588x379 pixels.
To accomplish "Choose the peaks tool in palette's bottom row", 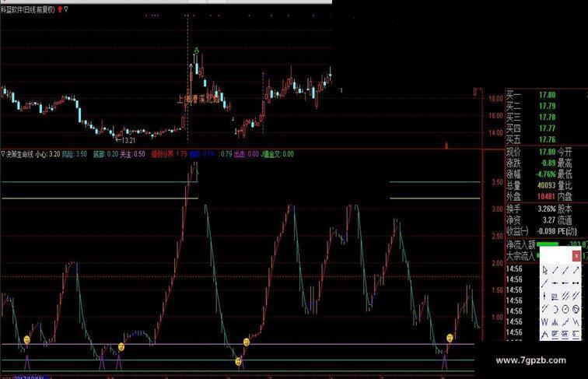I will click(x=545, y=334).
